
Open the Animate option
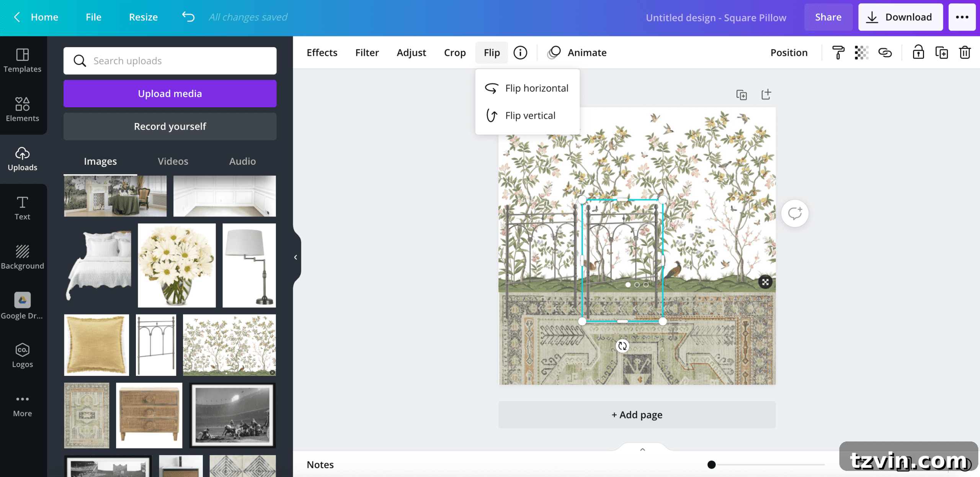[x=577, y=52]
